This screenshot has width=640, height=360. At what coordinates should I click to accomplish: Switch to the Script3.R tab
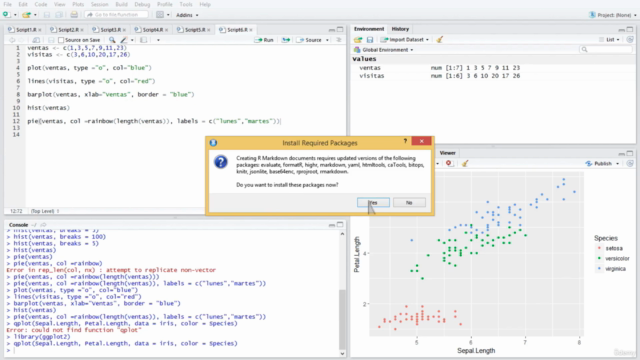[x=111, y=30]
